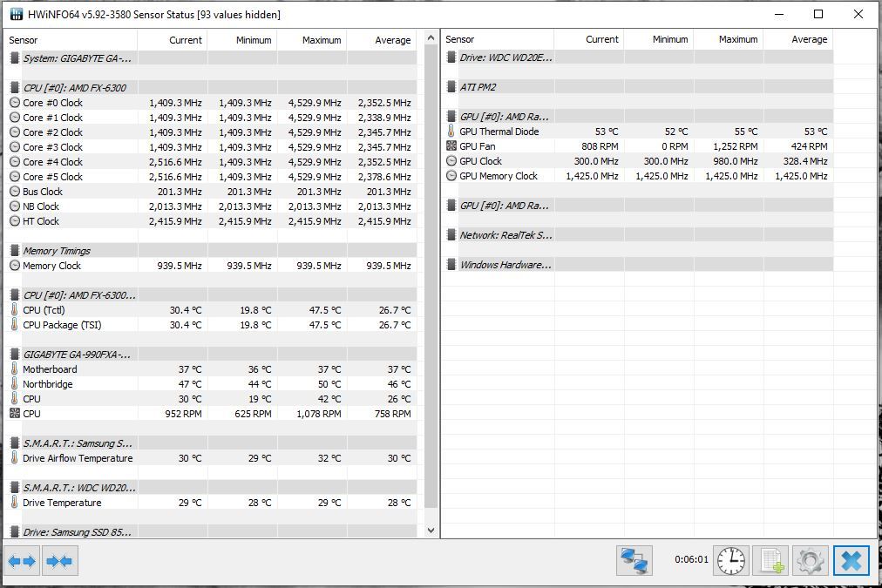Click the GPU Fan icon
The image size is (882, 588).
tap(451, 146)
